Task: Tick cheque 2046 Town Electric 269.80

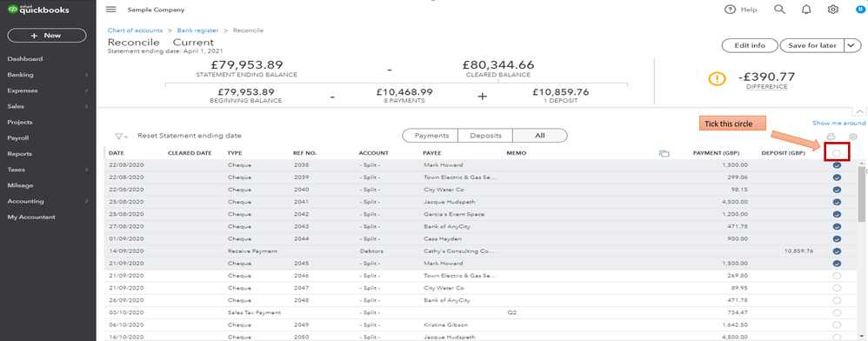Action: coord(837,276)
